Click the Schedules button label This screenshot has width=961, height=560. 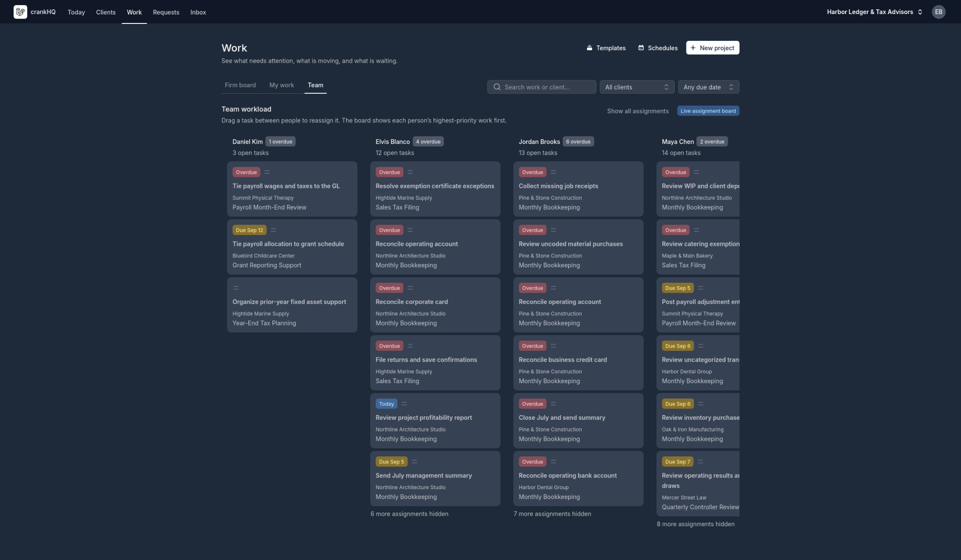tap(663, 48)
